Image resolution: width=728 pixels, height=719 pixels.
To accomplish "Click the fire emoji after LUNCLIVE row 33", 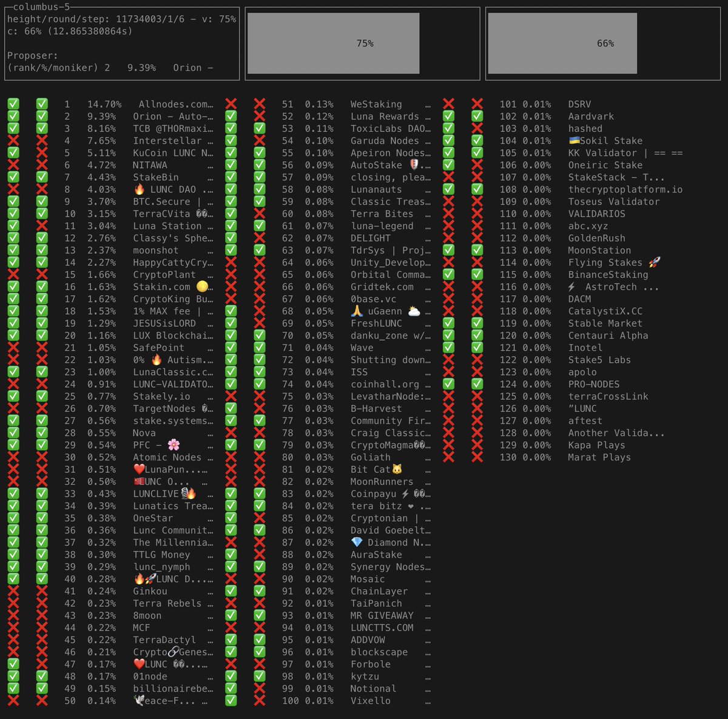I will click(x=191, y=493).
